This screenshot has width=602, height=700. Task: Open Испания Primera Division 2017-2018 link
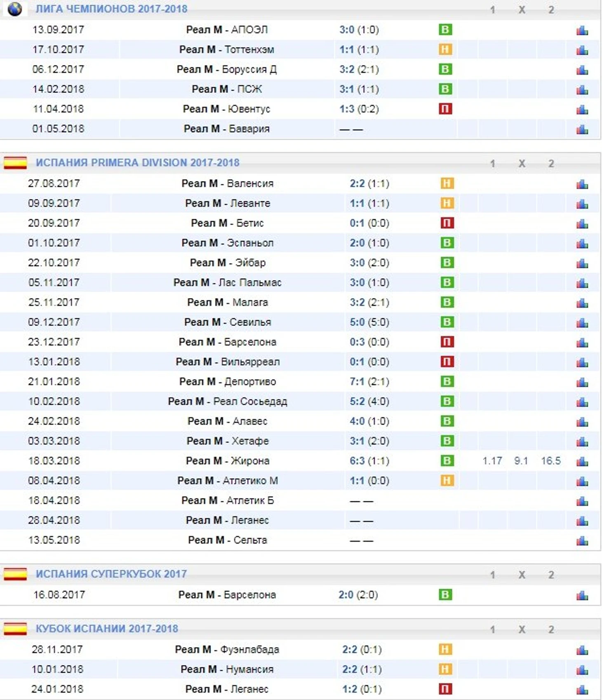click(137, 162)
